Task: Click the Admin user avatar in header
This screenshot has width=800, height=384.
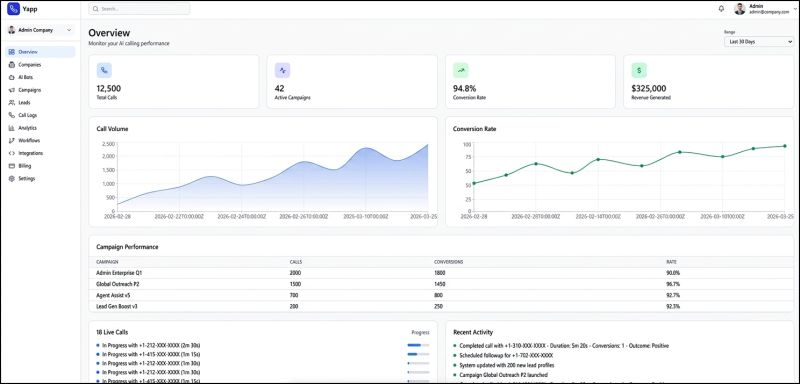Action: tap(740, 9)
